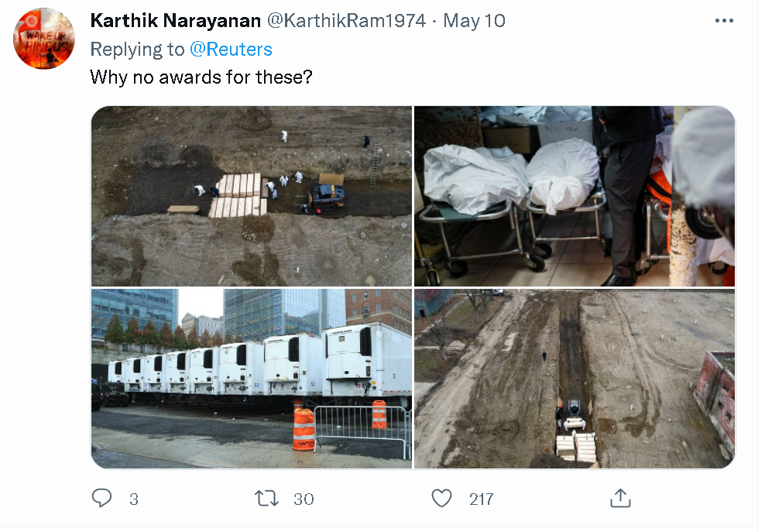The height and width of the screenshot is (532, 765).
Task: Click the like count showing 217
Action: [482, 499]
